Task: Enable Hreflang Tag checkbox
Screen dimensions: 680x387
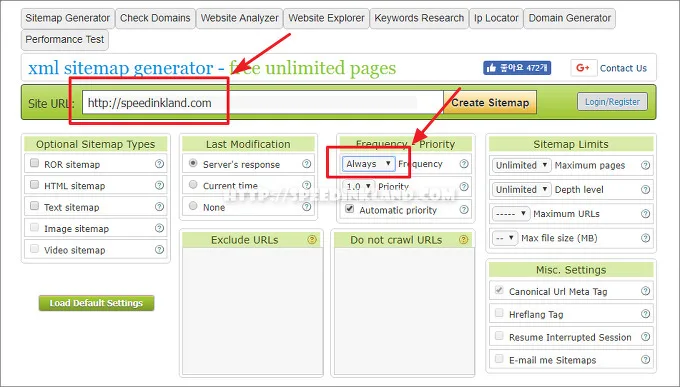Action: [x=499, y=313]
